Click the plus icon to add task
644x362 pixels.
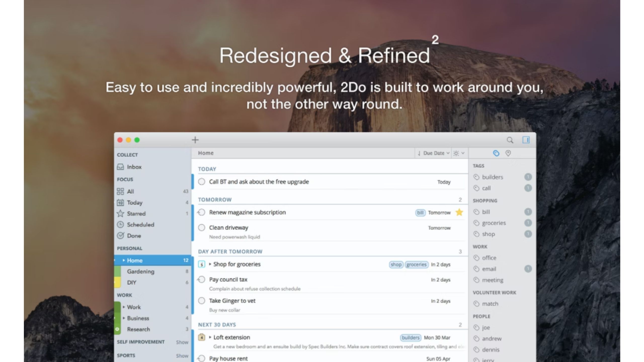(195, 140)
